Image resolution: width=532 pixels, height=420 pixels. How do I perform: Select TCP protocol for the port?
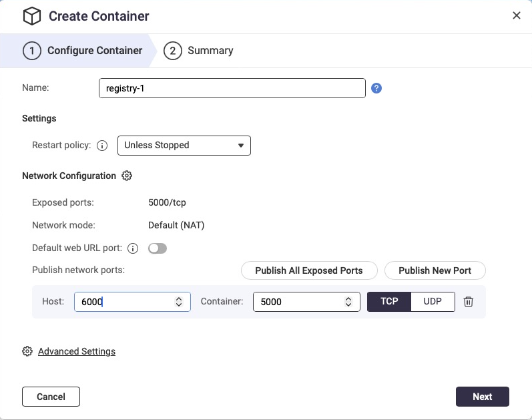[x=389, y=302]
